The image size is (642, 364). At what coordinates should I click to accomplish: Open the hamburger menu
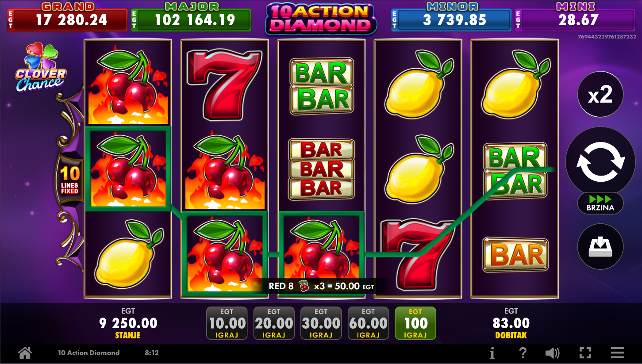tap(617, 353)
